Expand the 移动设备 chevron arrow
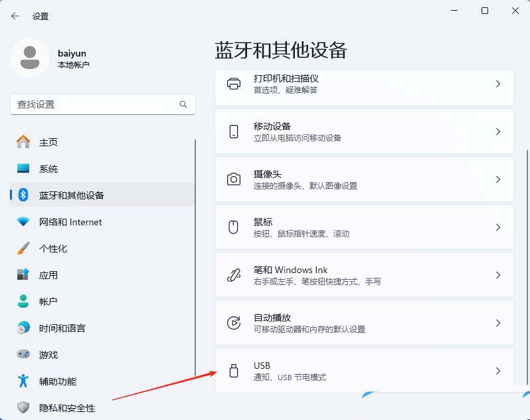 (498, 132)
